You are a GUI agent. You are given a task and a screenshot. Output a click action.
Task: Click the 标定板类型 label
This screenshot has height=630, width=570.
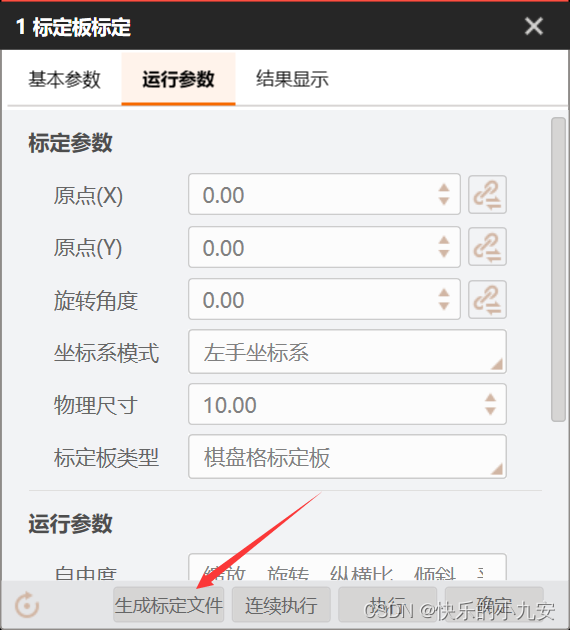point(106,458)
